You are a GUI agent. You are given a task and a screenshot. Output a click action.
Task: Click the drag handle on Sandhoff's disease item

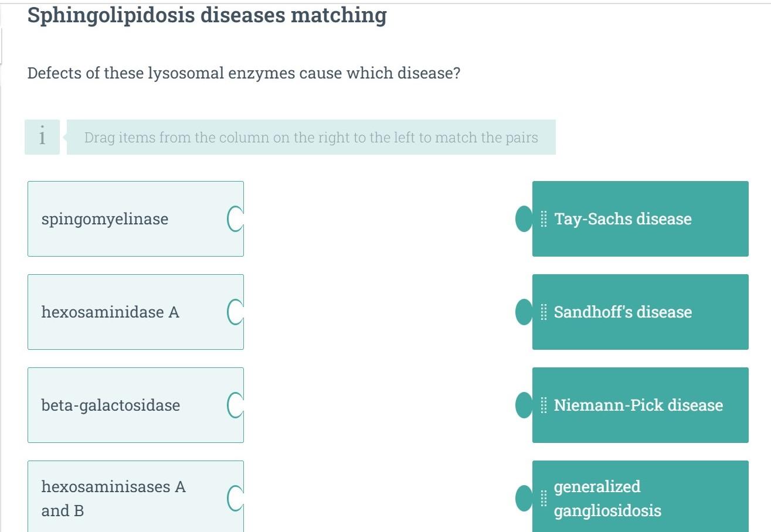[543, 312]
